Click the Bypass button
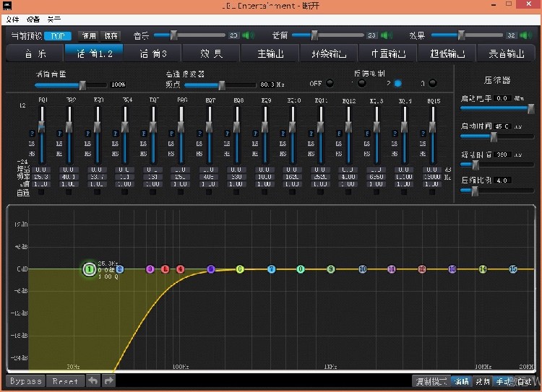This screenshot has height=392, width=542. pos(26,381)
